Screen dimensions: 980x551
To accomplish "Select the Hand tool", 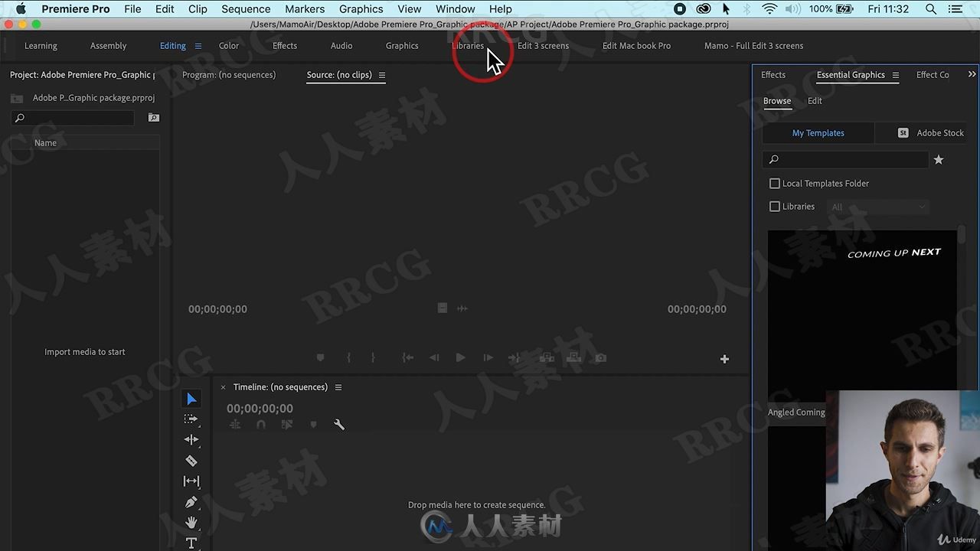I will tap(191, 523).
